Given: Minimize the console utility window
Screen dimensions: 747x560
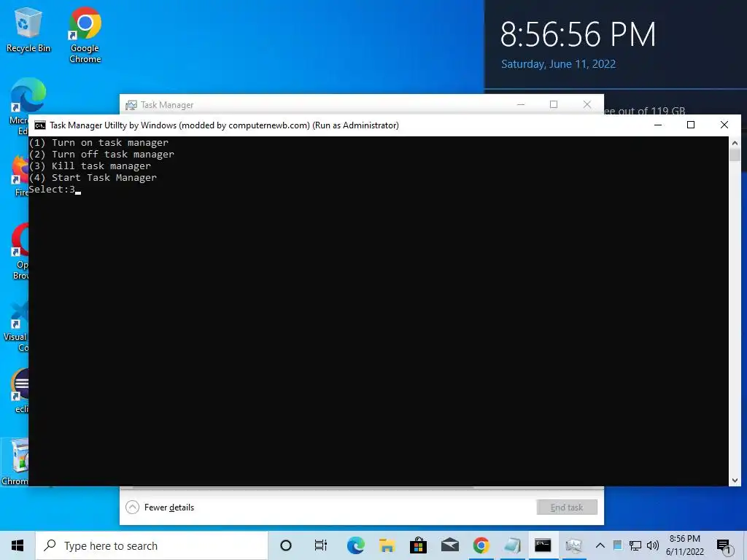Looking at the screenshot, I should [x=658, y=125].
